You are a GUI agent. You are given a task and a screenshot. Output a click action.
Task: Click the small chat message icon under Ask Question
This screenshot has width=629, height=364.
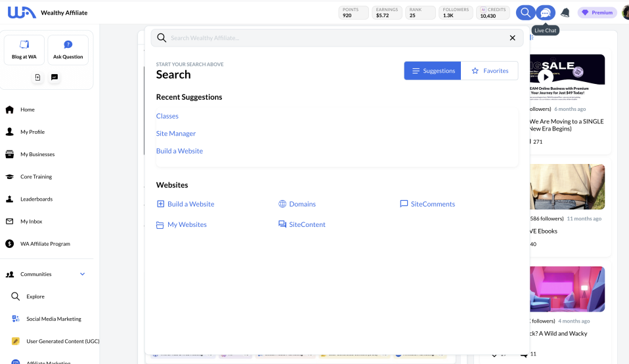click(x=54, y=77)
